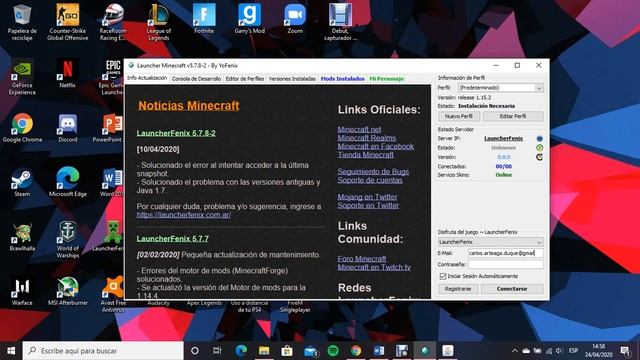Viewport: 640px width, 360px height.
Task: Open the Editor de Perfiles tab
Action: (x=245, y=79)
